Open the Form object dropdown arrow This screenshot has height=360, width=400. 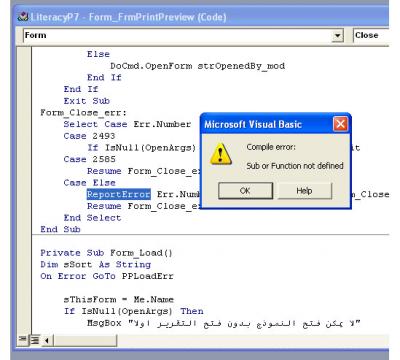tap(338, 35)
